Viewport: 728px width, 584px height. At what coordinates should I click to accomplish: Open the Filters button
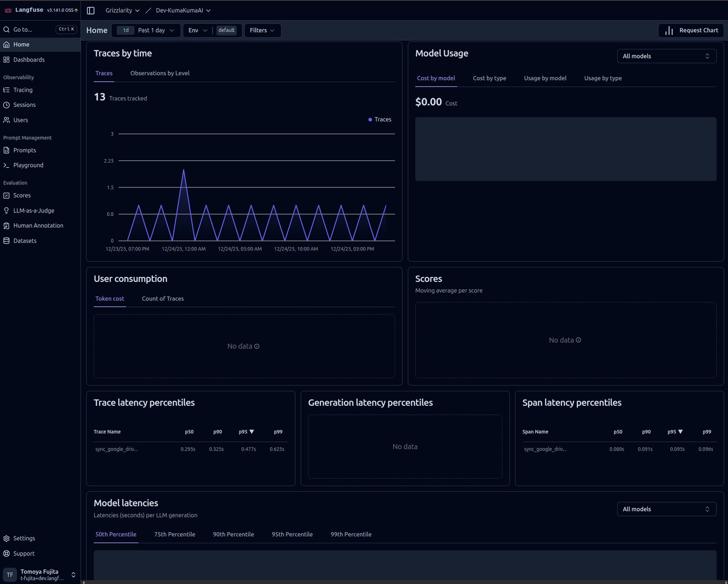coord(262,30)
